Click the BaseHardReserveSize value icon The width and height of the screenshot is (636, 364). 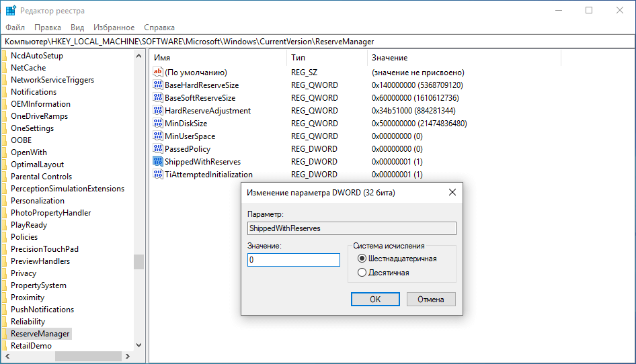point(158,85)
